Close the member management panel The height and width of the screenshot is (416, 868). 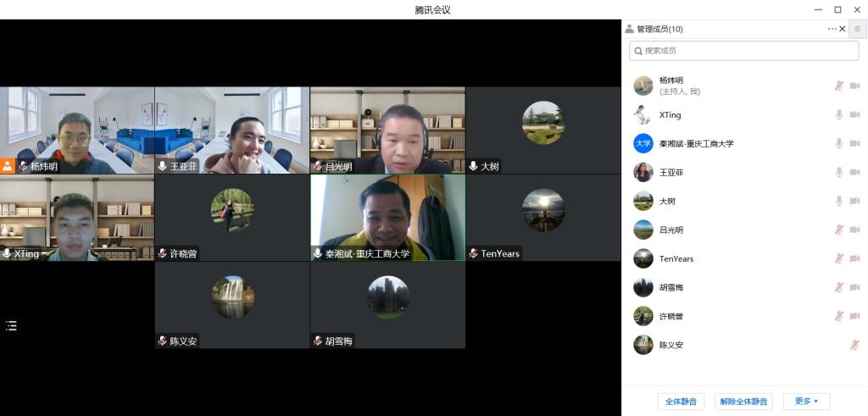coord(842,29)
